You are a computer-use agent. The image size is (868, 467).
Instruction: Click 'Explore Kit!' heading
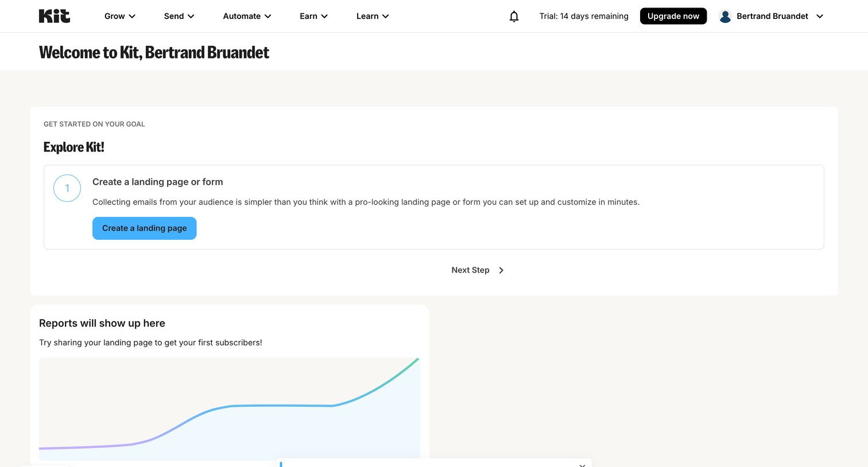(73, 147)
